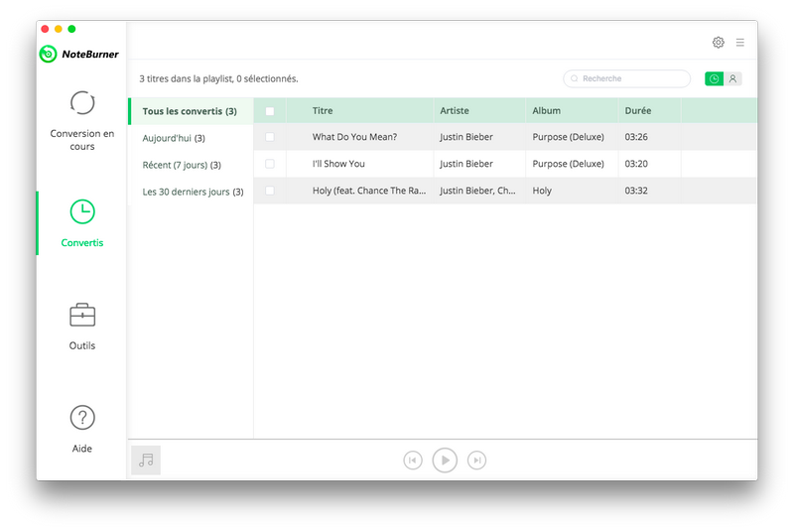The width and height of the screenshot is (794, 532).
Task: Click the music note album art placeholder
Action: pyautogui.click(x=146, y=461)
